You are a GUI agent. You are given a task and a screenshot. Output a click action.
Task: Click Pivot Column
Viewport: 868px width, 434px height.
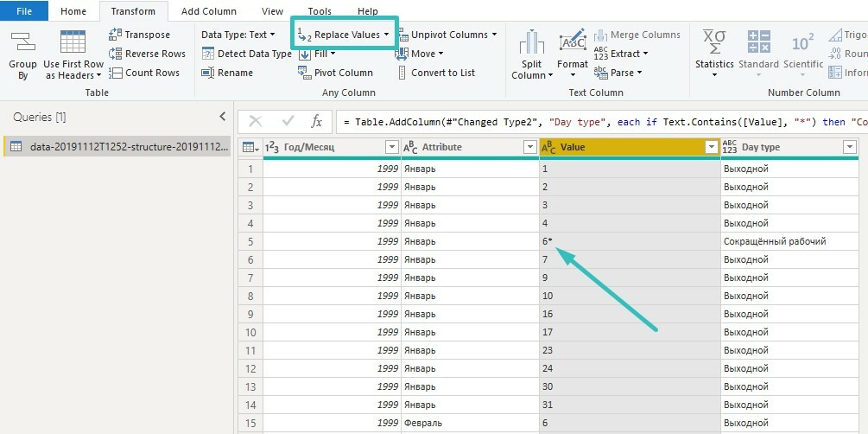(x=335, y=73)
